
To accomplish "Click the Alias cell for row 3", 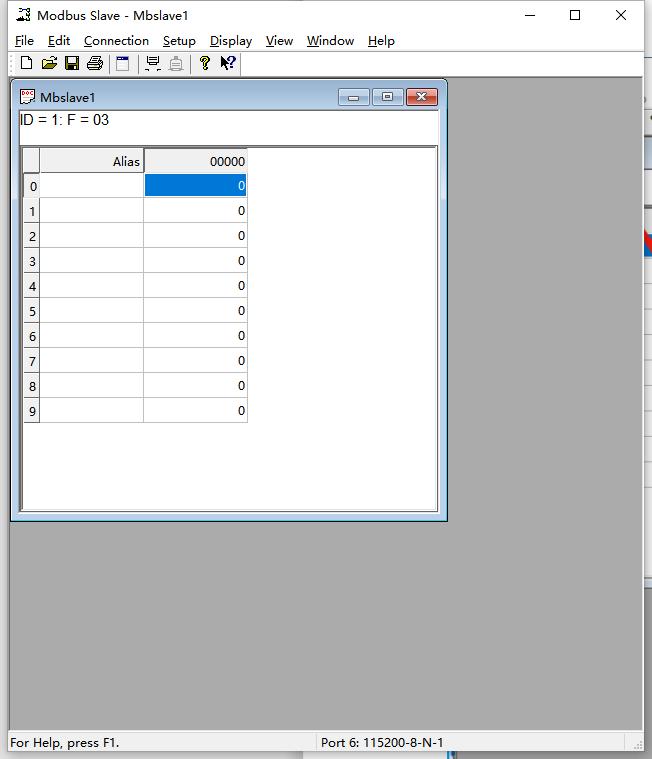I will click(x=92, y=261).
